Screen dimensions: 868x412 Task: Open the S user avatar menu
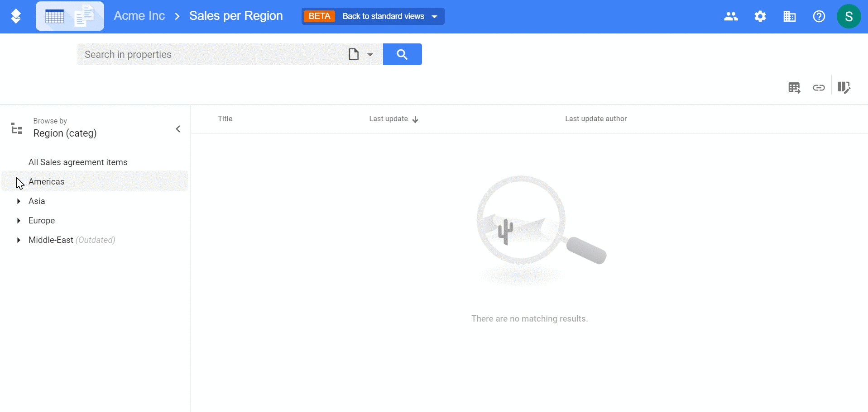click(x=849, y=16)
